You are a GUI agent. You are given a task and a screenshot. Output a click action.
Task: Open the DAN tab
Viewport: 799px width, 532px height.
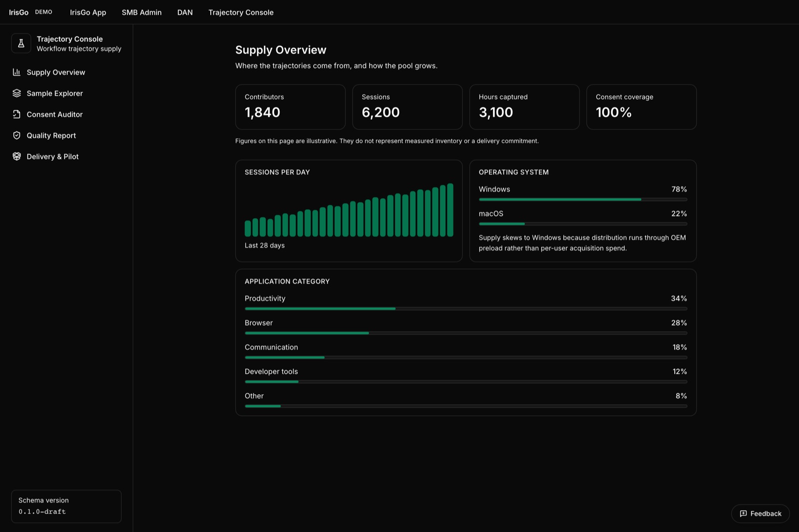(185, 12)
